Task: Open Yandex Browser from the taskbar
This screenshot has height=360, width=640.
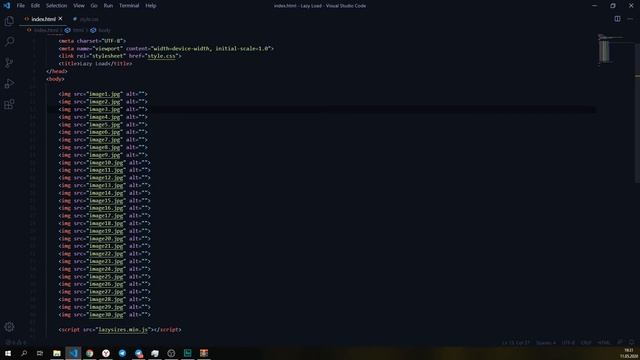Action: (x=106, y=353)
